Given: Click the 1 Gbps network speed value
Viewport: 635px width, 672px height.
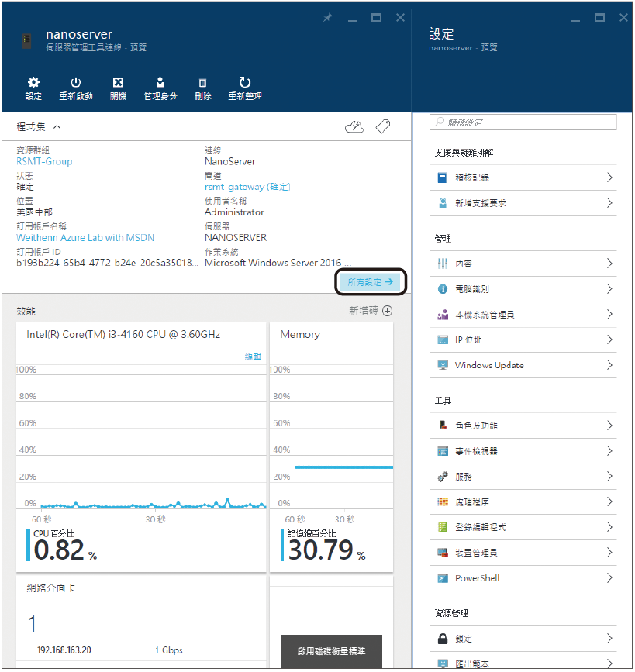Looking at the screenshot, I should point(169,650).
